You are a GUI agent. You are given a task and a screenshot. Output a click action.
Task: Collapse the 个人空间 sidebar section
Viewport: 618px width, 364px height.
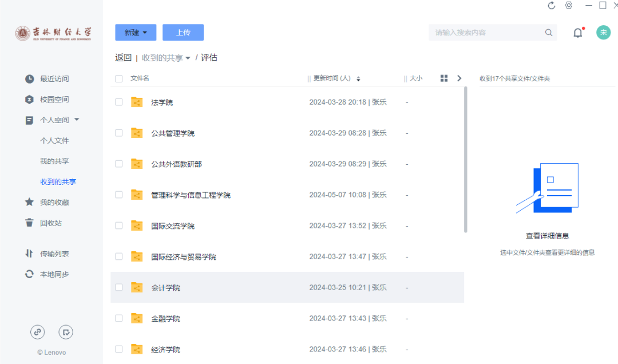77,120
